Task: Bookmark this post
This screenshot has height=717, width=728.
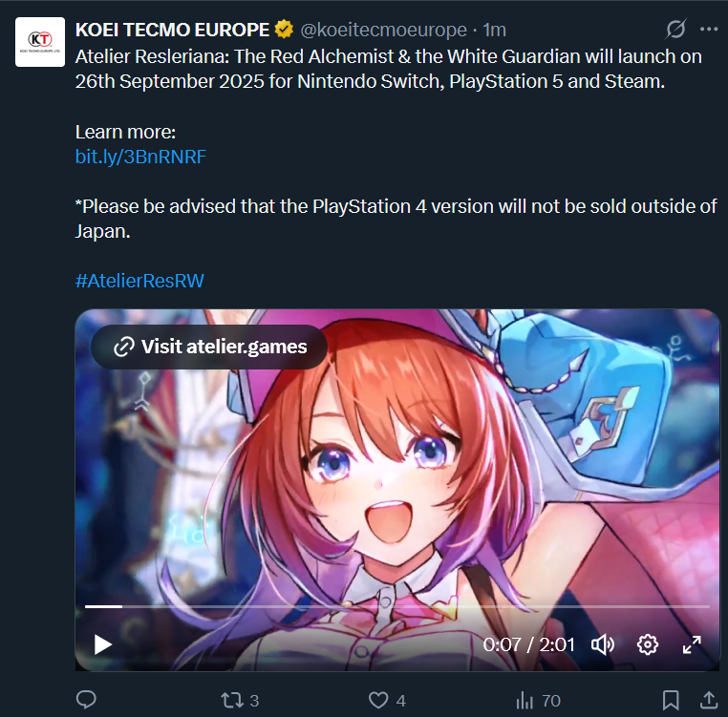Action: [x=671, y=700]
